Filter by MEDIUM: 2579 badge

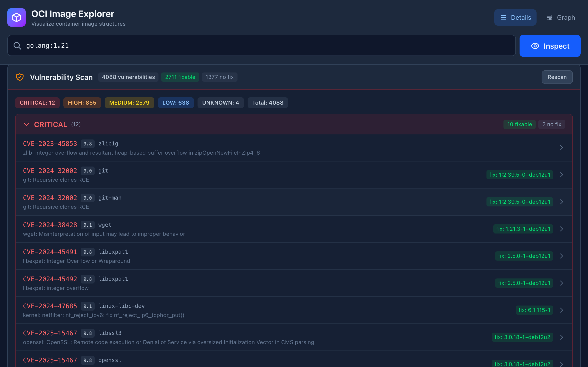(129, 103)
